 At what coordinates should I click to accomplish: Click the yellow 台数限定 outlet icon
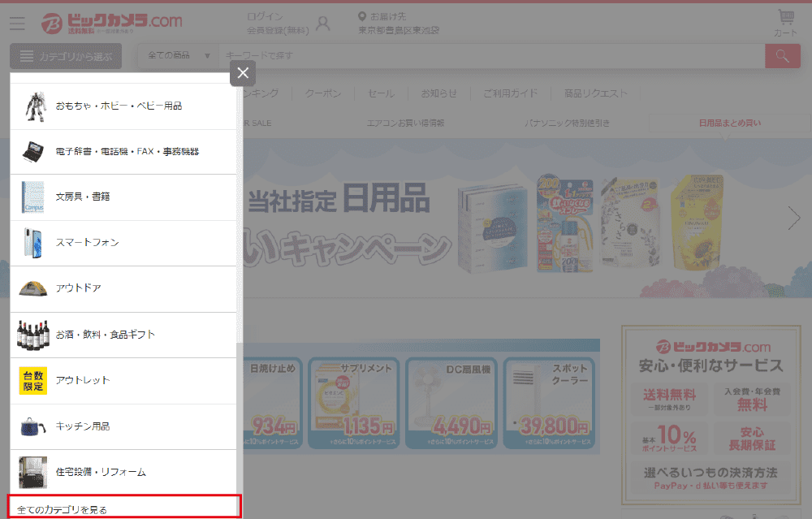point(33,381)
